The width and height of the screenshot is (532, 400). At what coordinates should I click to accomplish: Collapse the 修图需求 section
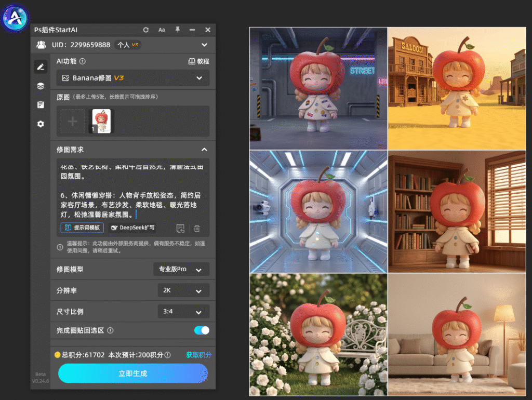[204, 150]
